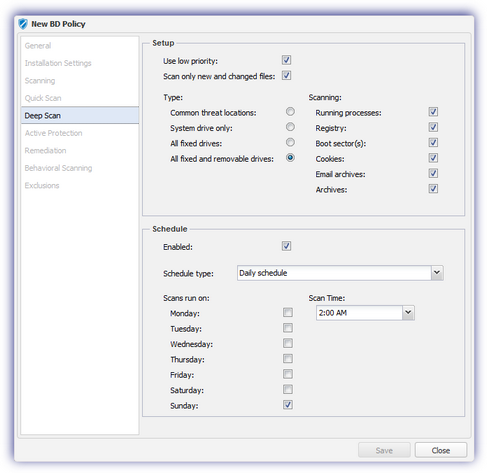Click the Close button
Screen dimensions: 487x473
[441, 450]
